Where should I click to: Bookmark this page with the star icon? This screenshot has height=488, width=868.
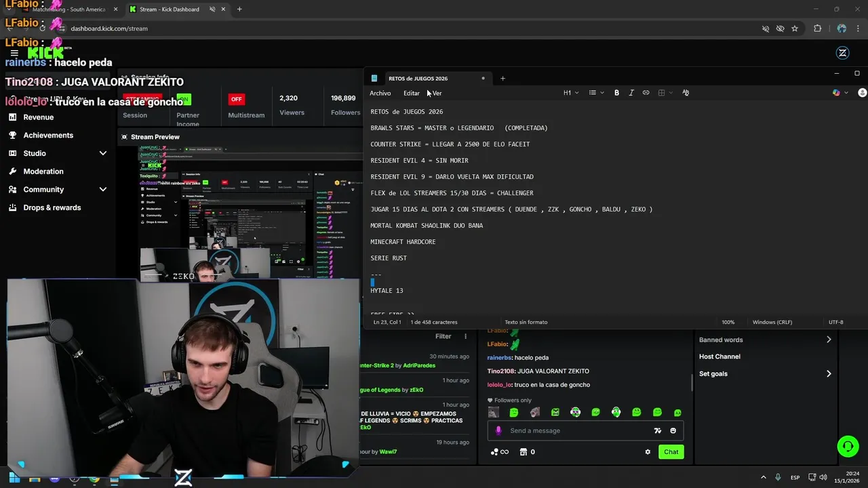click(x=795, y=28)
